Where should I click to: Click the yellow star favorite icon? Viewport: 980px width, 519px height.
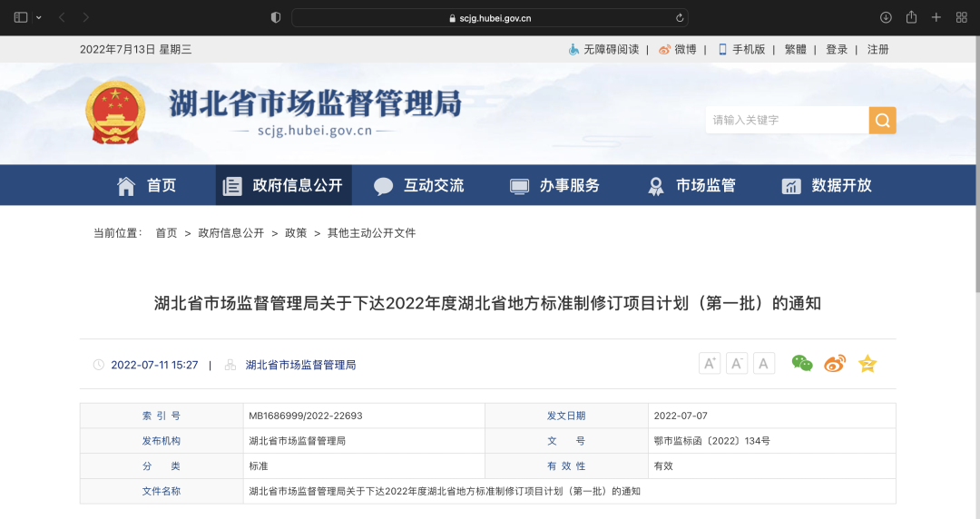pos(867,364)
